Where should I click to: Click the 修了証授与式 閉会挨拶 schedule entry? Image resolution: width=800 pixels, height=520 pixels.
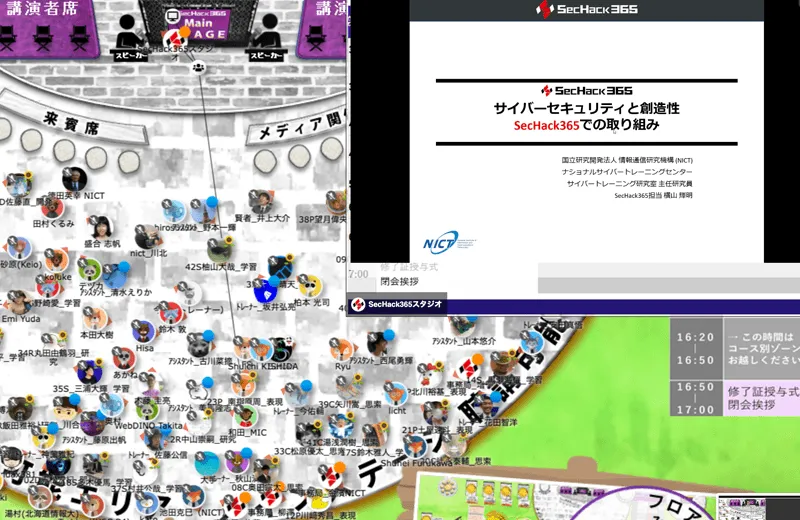(762, 398)
